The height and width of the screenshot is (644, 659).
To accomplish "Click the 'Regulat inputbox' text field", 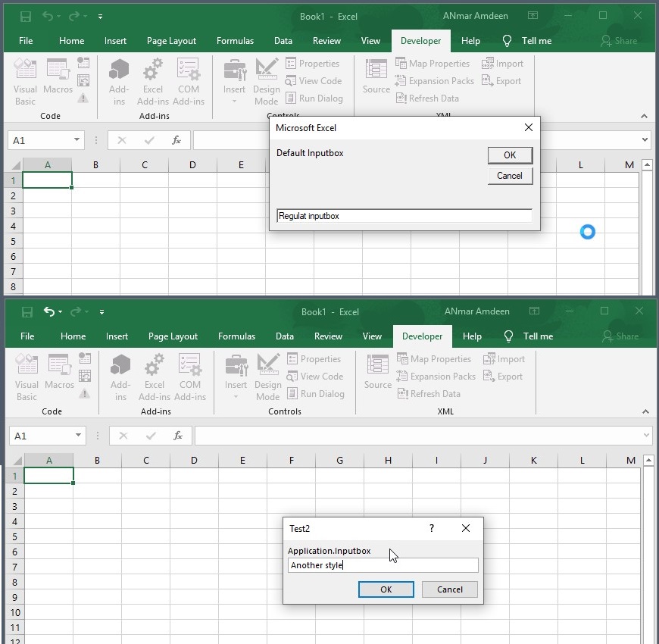I will (x=404, y=216).
